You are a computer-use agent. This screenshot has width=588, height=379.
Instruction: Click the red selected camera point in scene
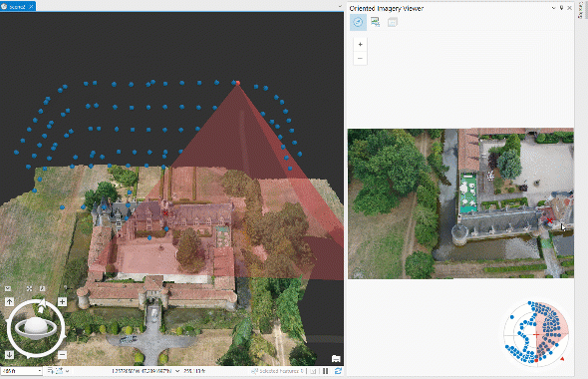pyautogui.click(x=237, y=83)
